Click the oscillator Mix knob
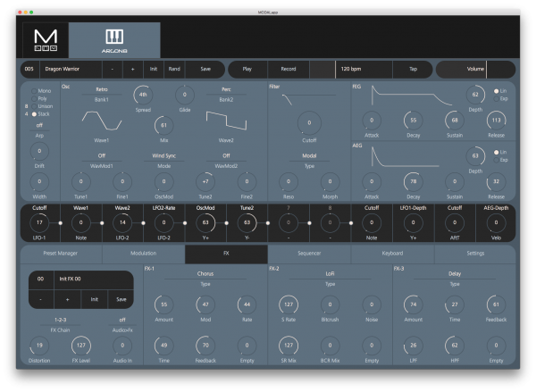The width and height of the screenshot is (536, 392). [x=163, y=125]
